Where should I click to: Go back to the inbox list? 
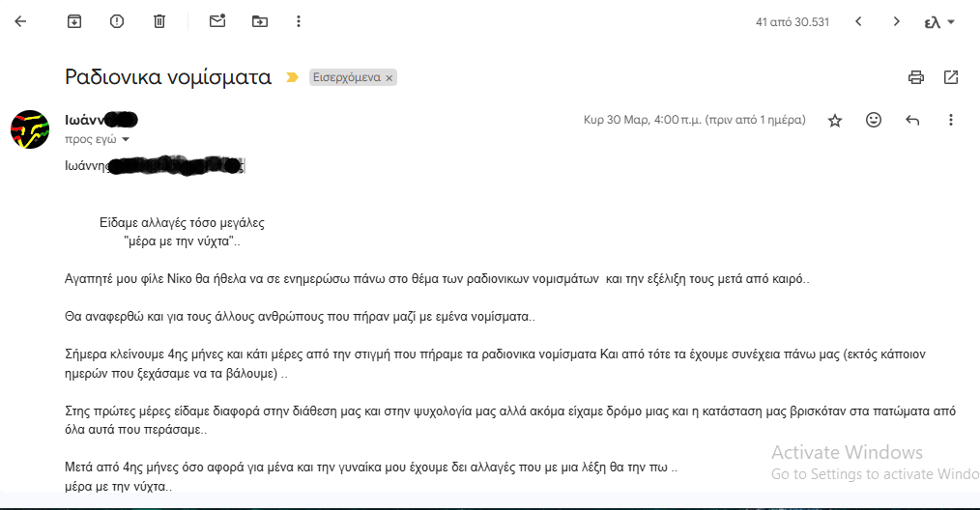click(x=20, y=21)
